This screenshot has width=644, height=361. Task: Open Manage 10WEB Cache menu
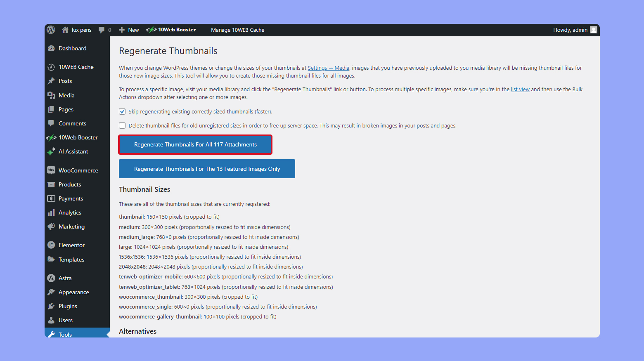(x=237, y=30)
